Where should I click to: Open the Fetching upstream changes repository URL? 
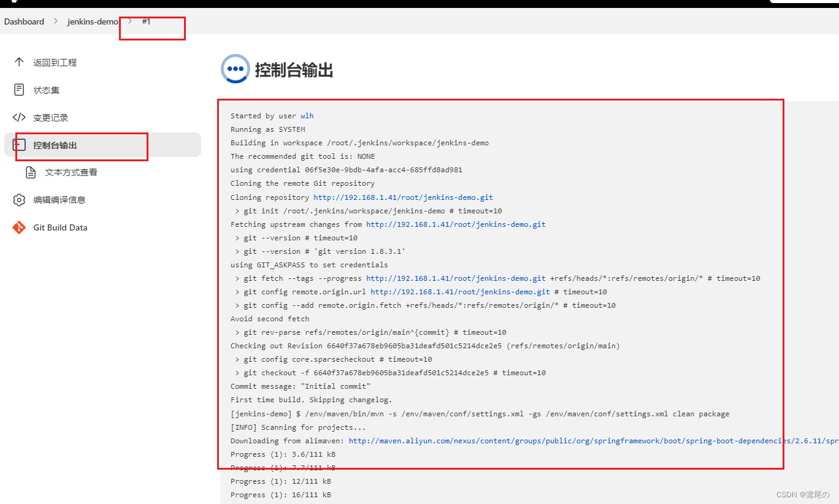pyautogui.click(x=456, y=224)
